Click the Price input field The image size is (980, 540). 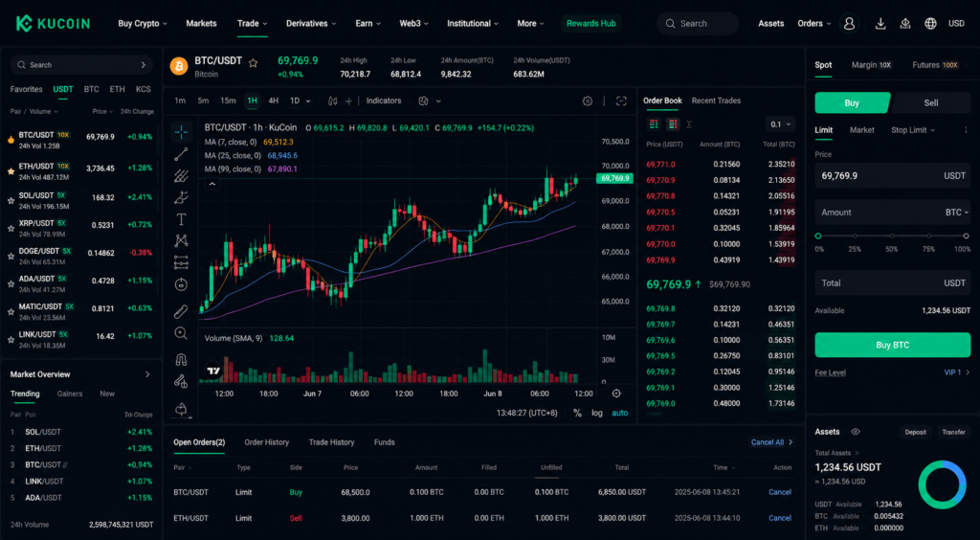click(893, 175)
